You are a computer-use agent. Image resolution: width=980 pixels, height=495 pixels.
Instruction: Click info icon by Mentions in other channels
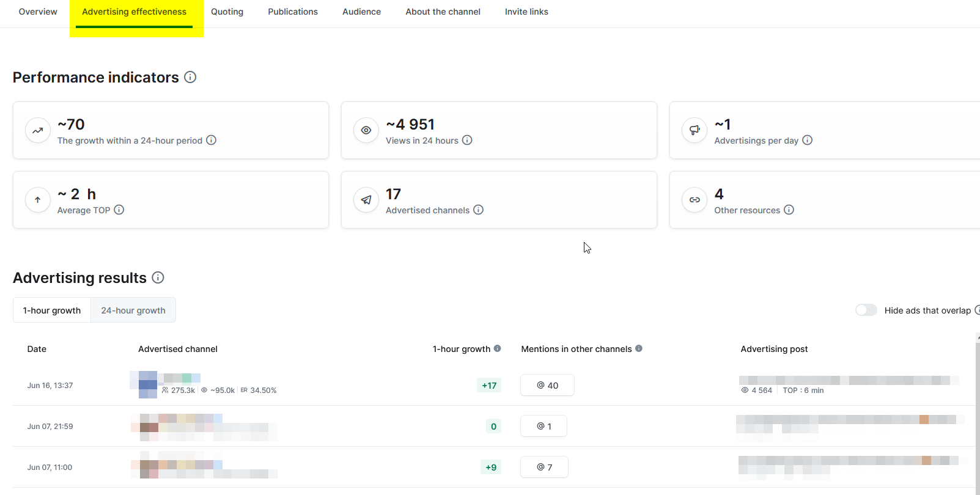pyautogui.click(x=638, y=348)
